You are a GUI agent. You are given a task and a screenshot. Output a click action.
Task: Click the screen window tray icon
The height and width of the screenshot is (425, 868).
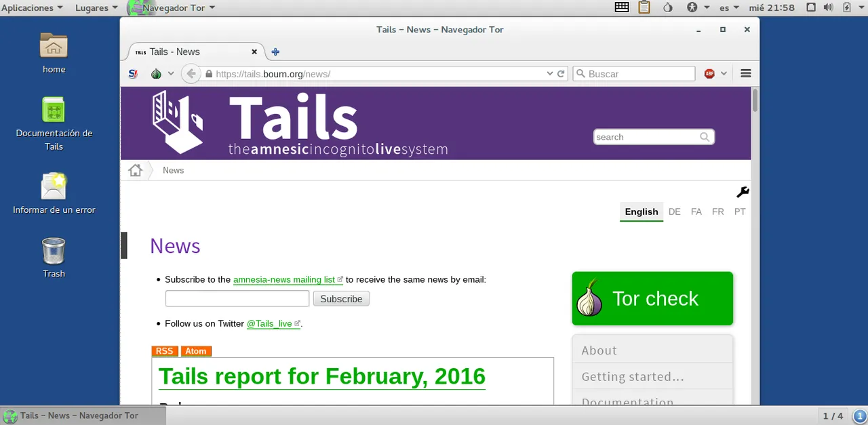[x=811, y=7]
